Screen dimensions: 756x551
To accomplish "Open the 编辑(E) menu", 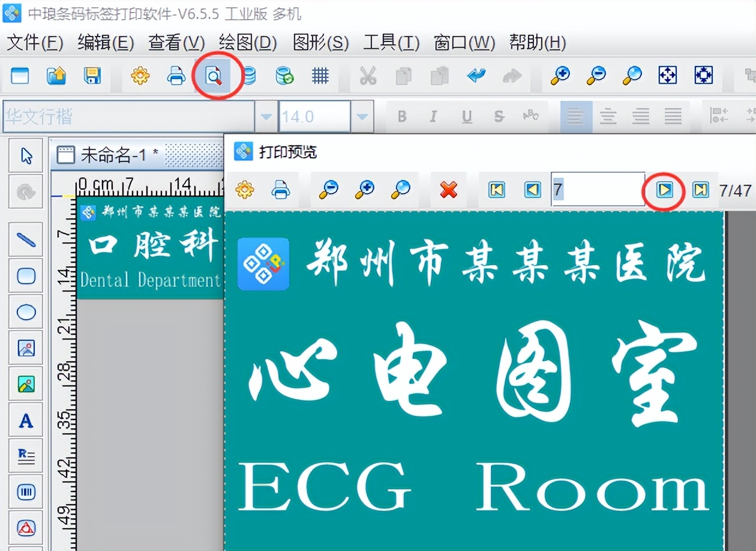I will point(106,43).
